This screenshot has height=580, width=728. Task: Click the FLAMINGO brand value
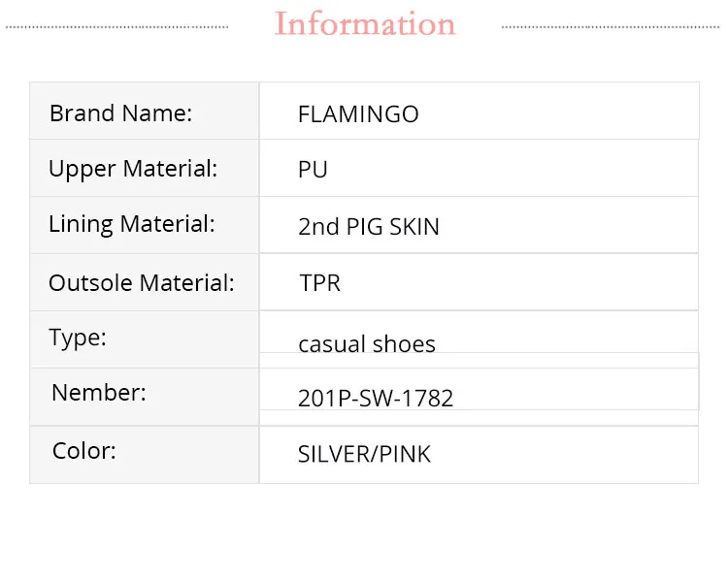tap(358, 114)
